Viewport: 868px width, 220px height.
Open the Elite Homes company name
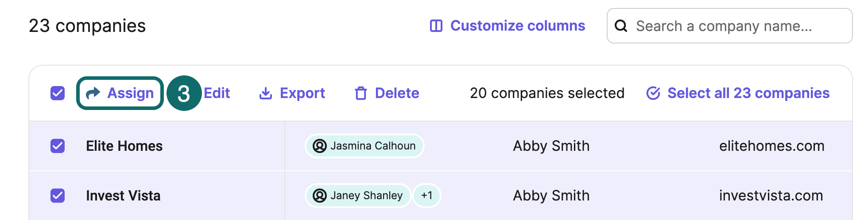[124, 146]
